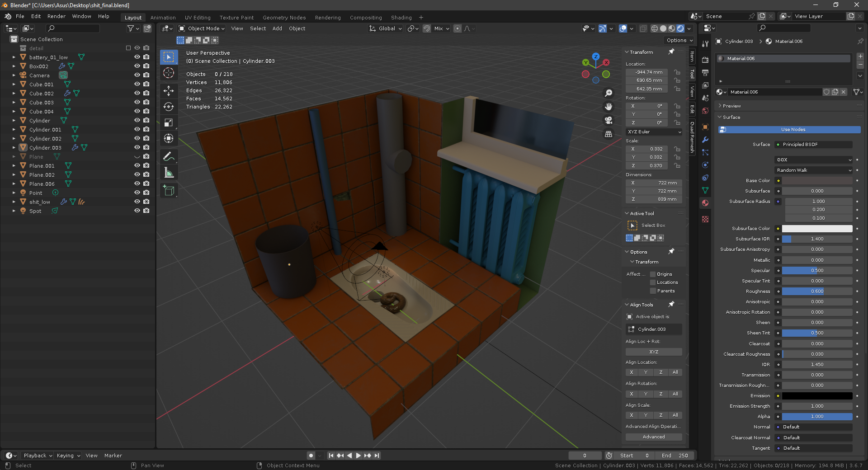Screen dimensions: 868x470
Task: Open the Render menu
Action: click(x=57, y=16)
